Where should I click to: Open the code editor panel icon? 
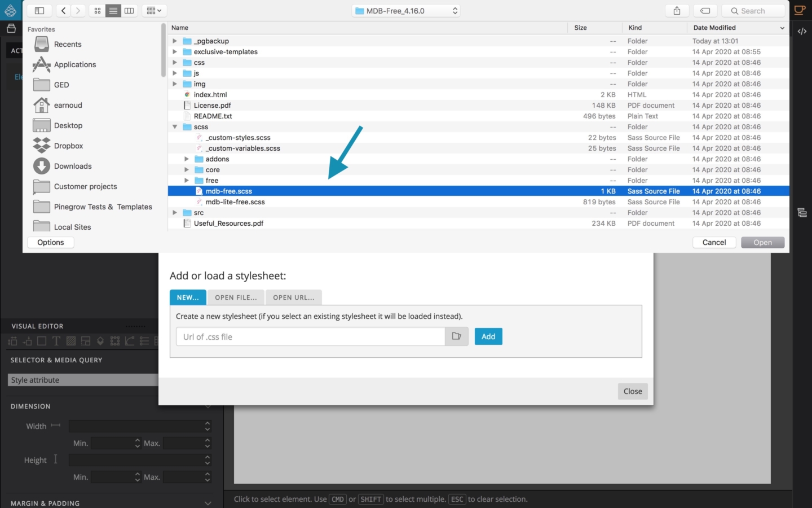click(x=802, y=32)
